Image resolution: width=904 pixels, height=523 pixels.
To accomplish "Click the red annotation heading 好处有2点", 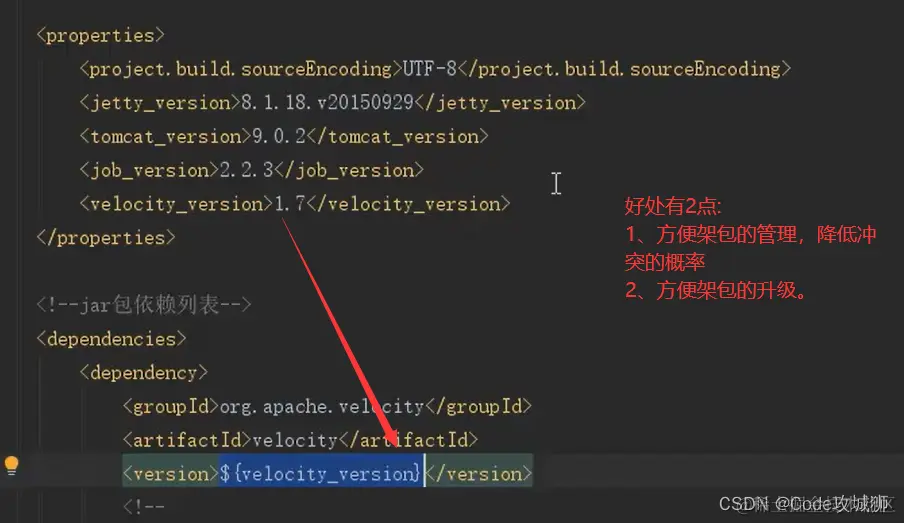I will 673,206.
